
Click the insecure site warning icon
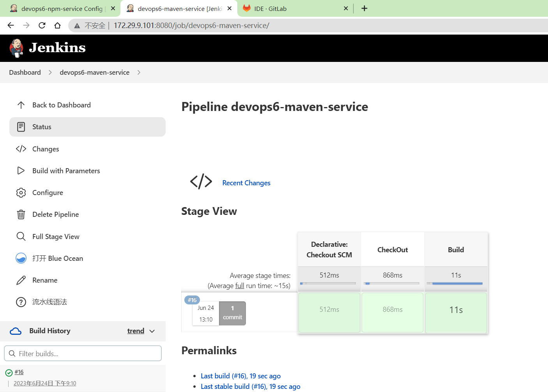[77, 26]
